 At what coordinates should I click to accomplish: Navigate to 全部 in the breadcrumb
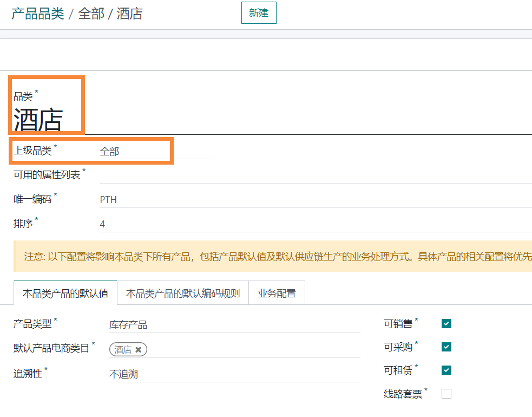91,14
